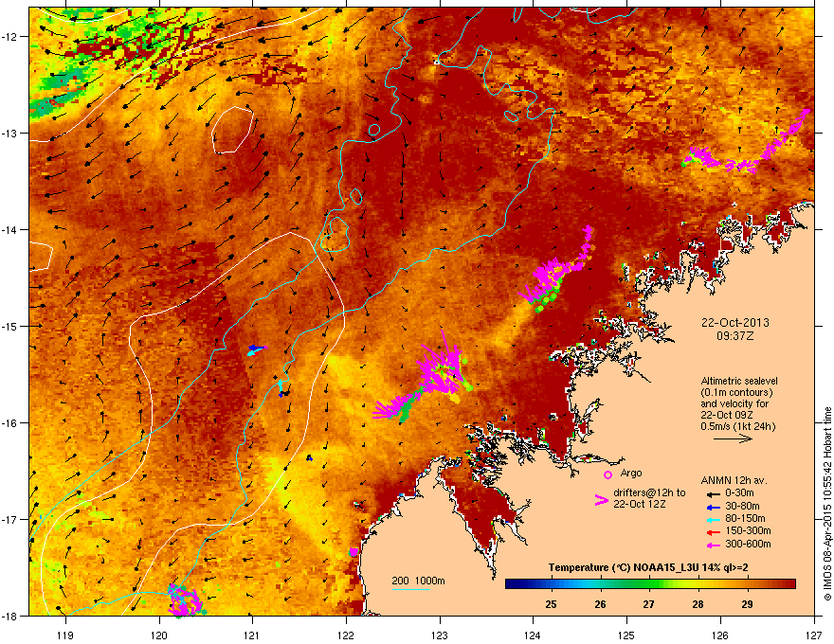
Task: Click the longitude axis label 124
Action: 533,635
